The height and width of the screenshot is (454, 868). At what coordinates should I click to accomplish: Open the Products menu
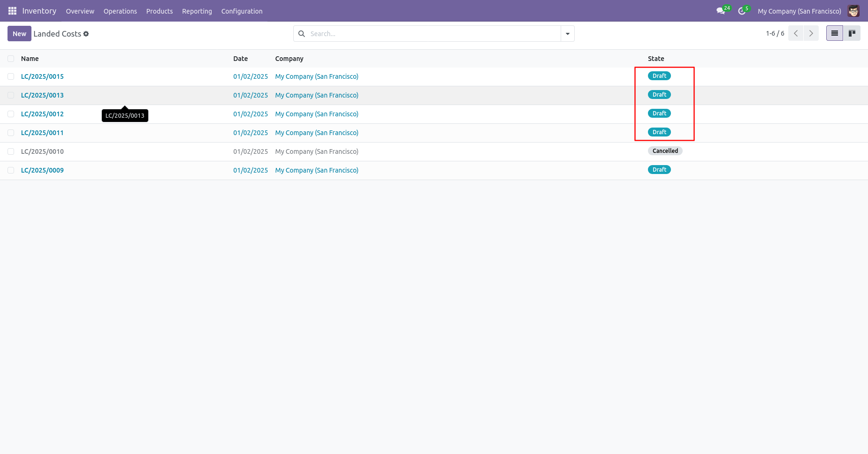pos(160,11)
